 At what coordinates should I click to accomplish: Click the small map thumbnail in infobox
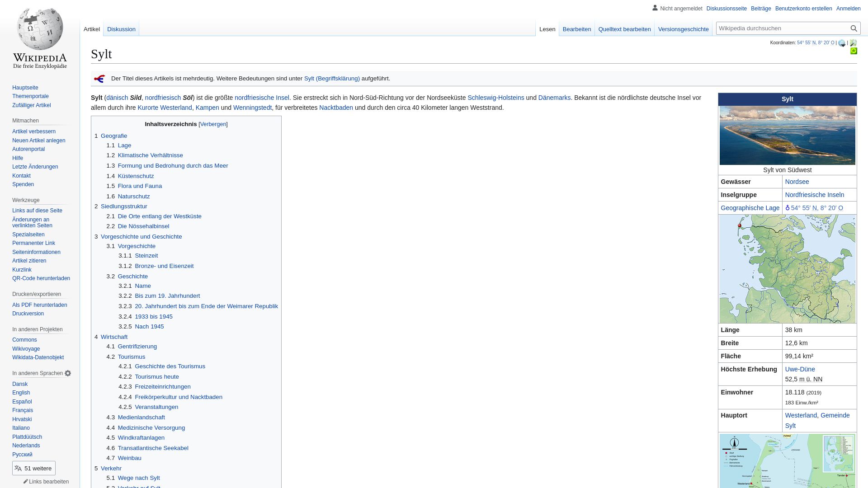tap(787, 269)
